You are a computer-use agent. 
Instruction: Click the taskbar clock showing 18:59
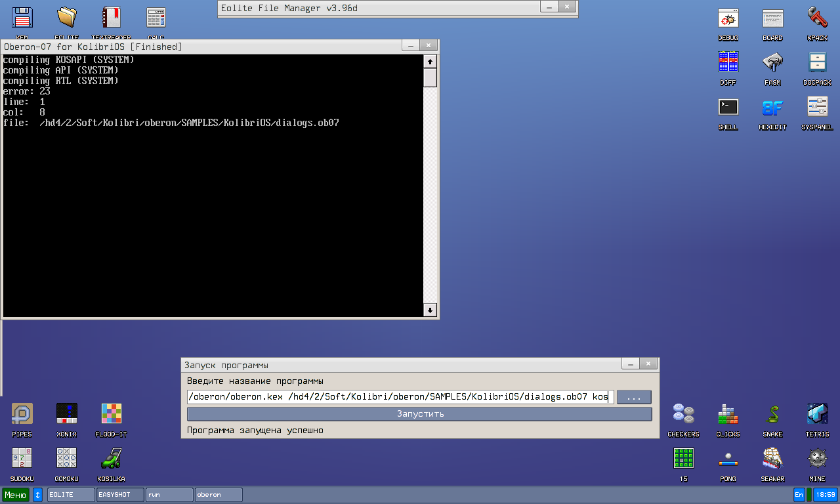(x=824, y=495)
